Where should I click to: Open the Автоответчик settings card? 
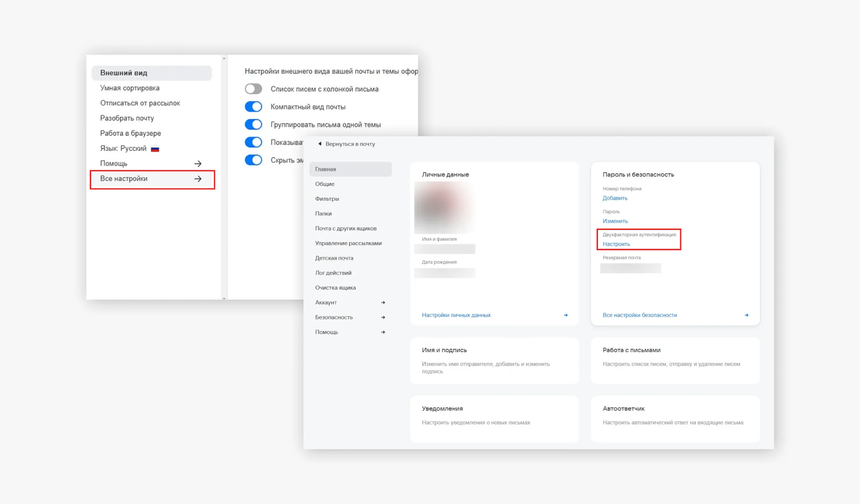click(x=675, y=418)
